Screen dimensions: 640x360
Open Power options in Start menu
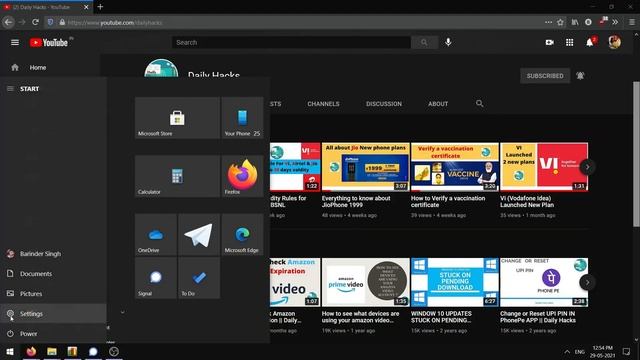(x=53, y=333)
